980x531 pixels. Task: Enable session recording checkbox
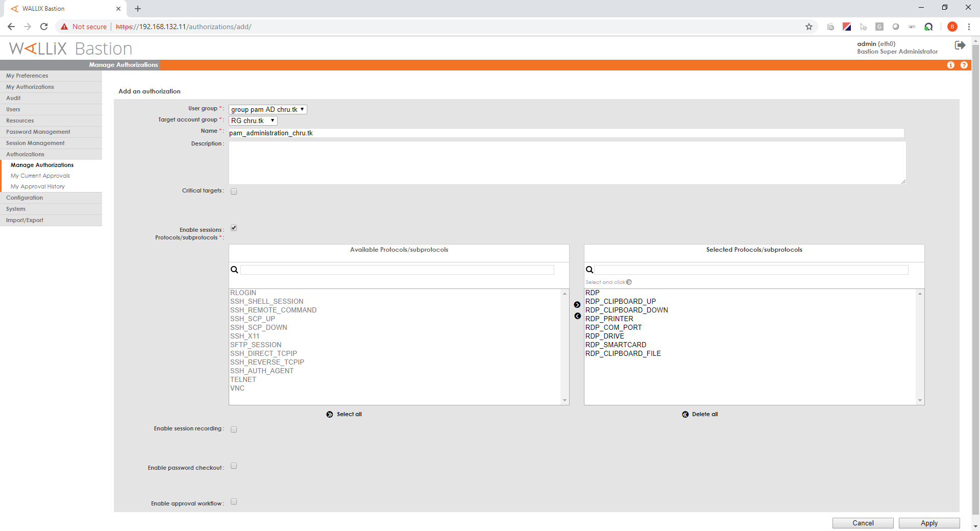[x=233, y=429]
